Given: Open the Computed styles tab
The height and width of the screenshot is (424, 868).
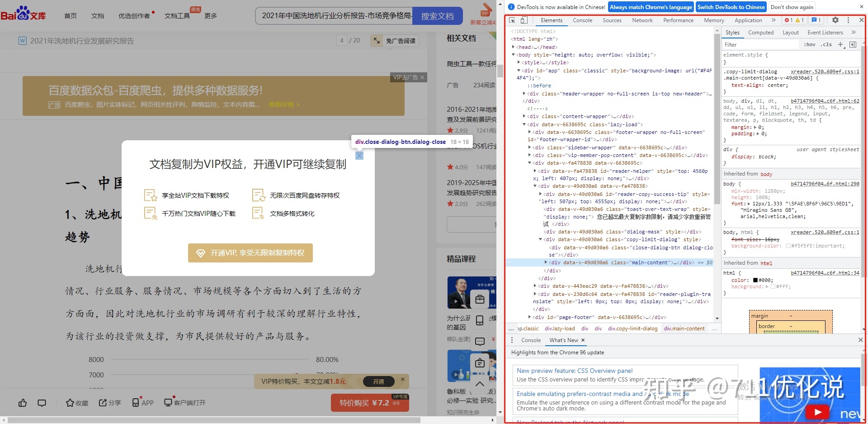Looking at the screenshot, I should [761, 33].
